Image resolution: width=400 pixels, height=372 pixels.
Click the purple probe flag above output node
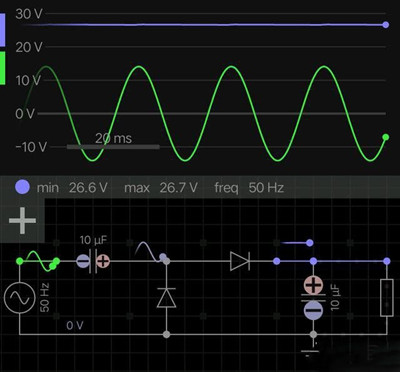click(297, 243)
